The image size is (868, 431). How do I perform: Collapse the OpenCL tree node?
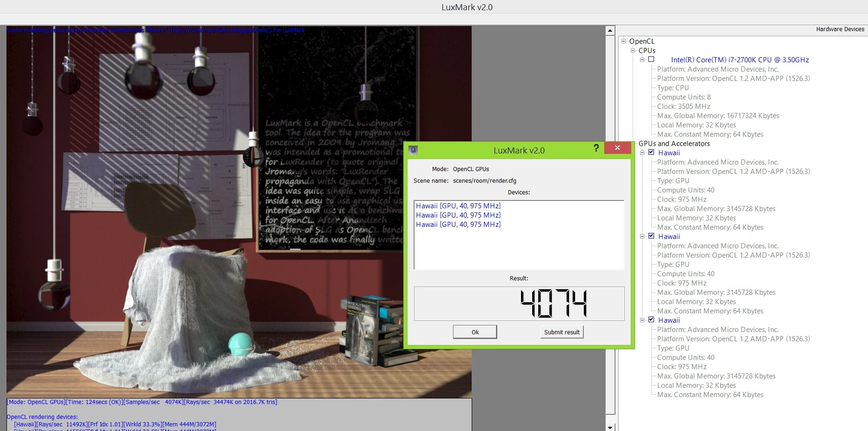click(623, 41)
